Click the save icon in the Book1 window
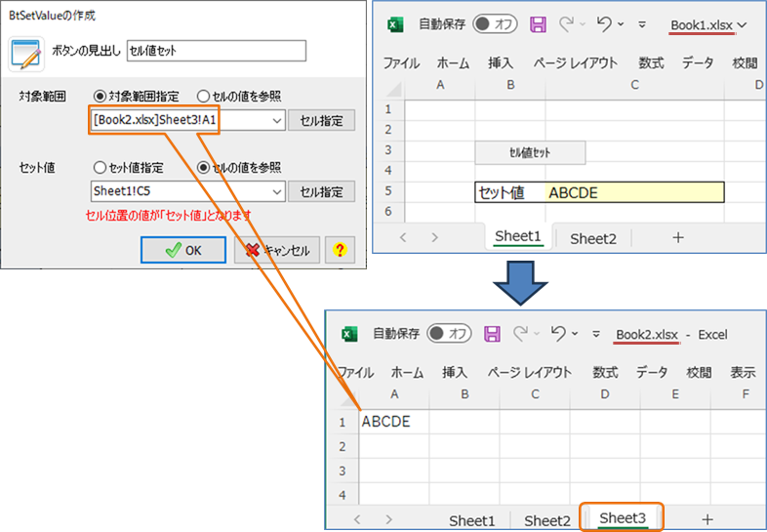The width and height of the screenshot is (767, 532). point(538,24)
